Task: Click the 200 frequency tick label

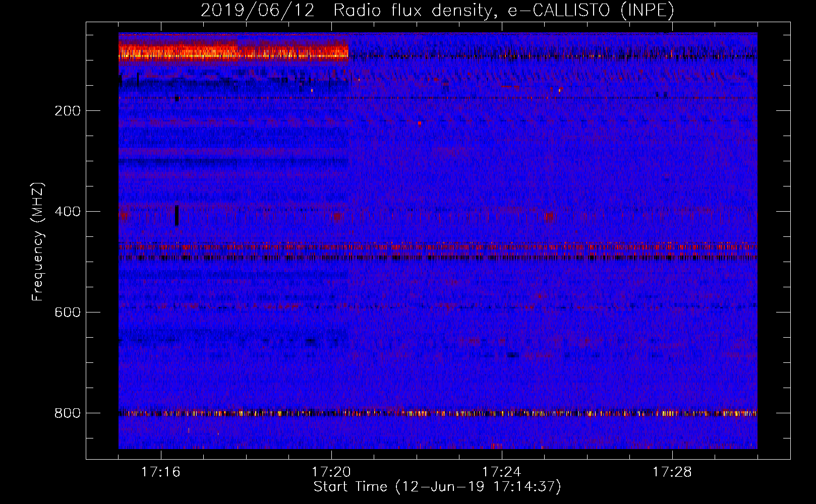Action: 68,111
